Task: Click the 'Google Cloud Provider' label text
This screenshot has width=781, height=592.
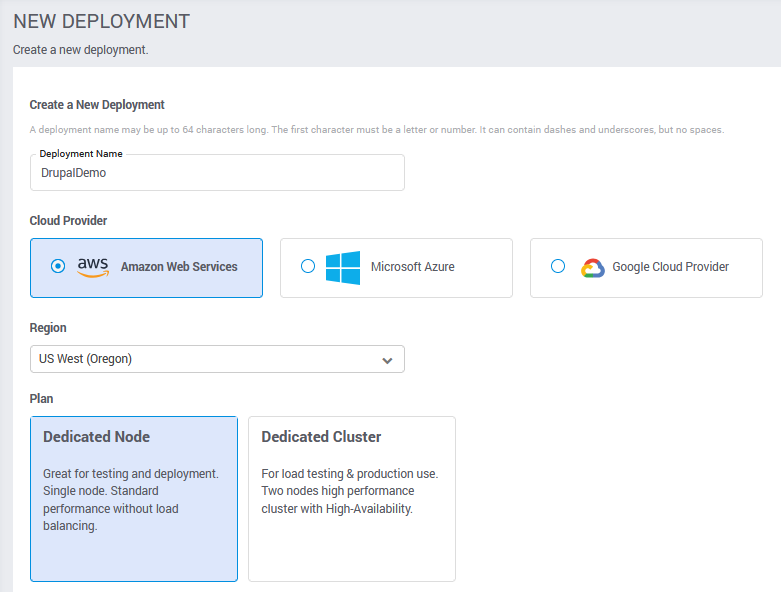Action: (x=670, y=267)
